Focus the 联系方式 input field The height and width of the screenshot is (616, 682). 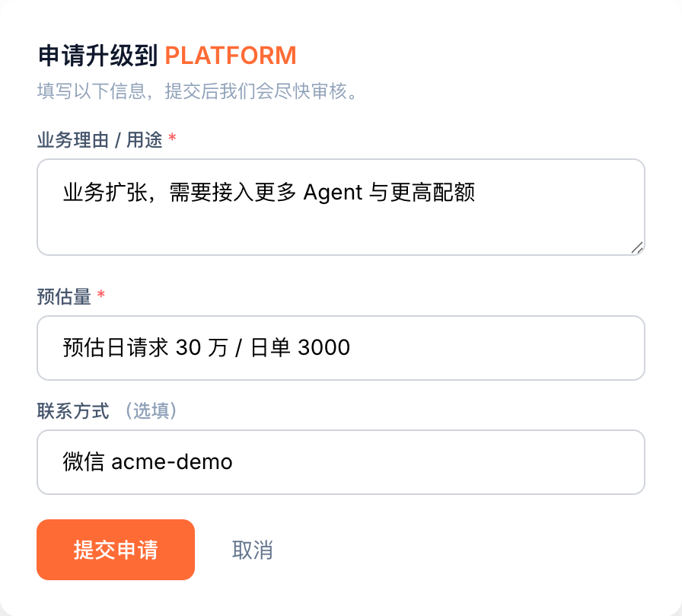point(340,462)
